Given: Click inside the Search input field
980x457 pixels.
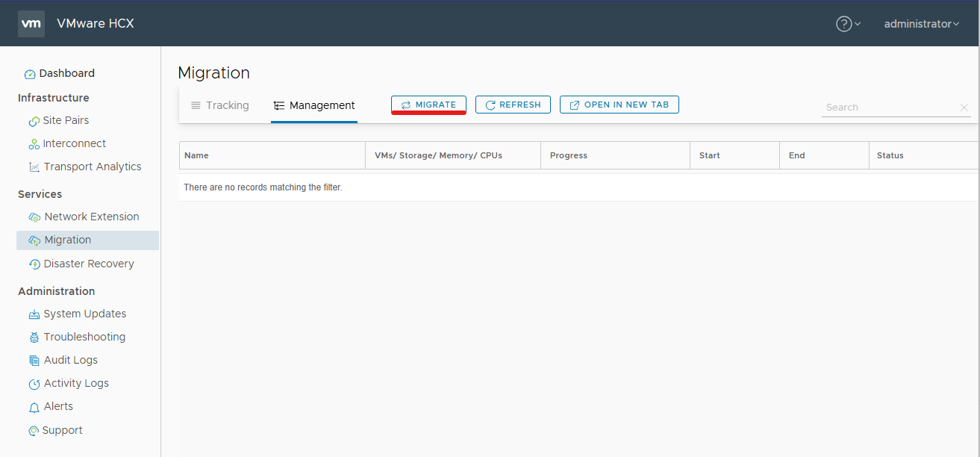Looking at the screenshot, I should [890, 108].
